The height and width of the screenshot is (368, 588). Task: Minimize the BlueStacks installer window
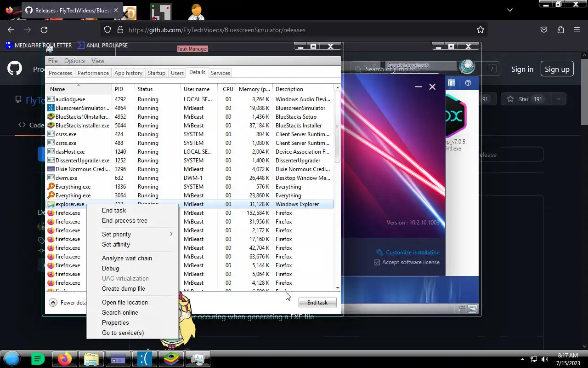point(418,86)
